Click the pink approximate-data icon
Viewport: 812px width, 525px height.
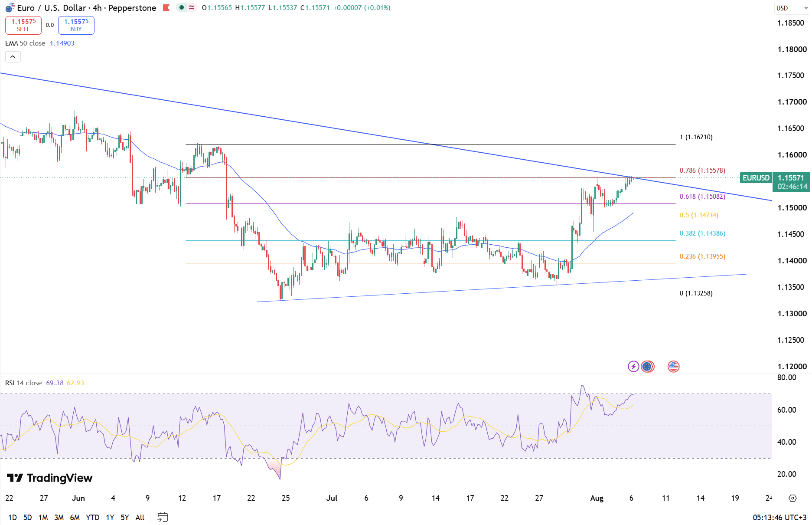pos(192,7)
